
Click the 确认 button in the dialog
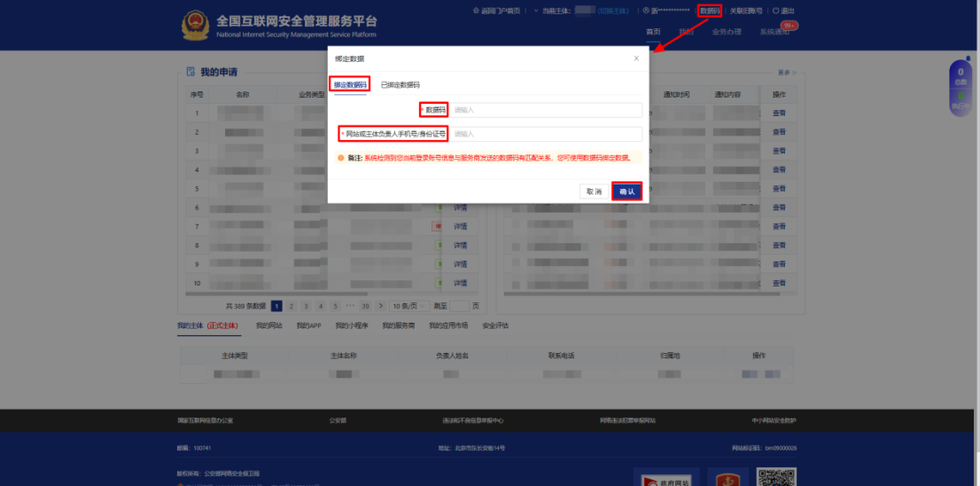point(626,192)
